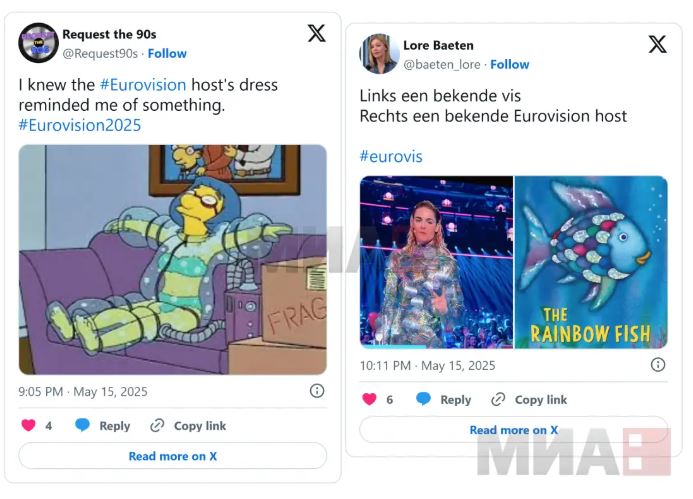Open The Rainbow Fish book cover image
Image resolution: width=693 pixels, height=499 pixels.
(591, 262)
